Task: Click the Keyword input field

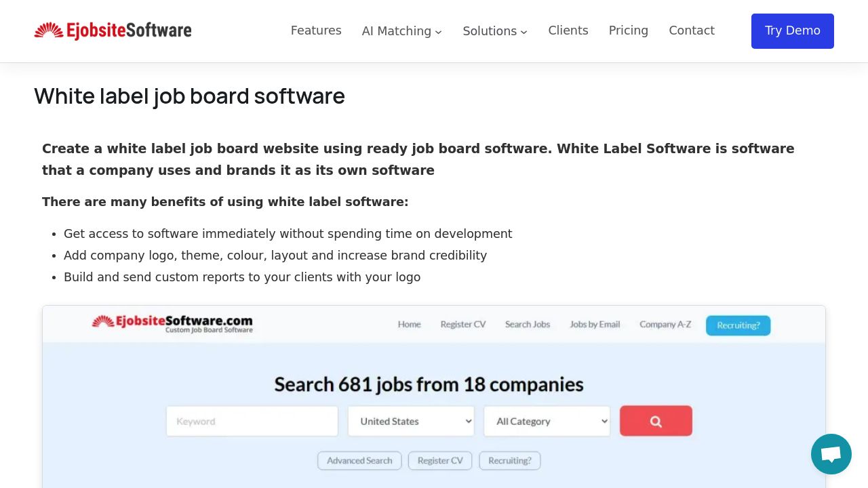Action: [252, 421]
